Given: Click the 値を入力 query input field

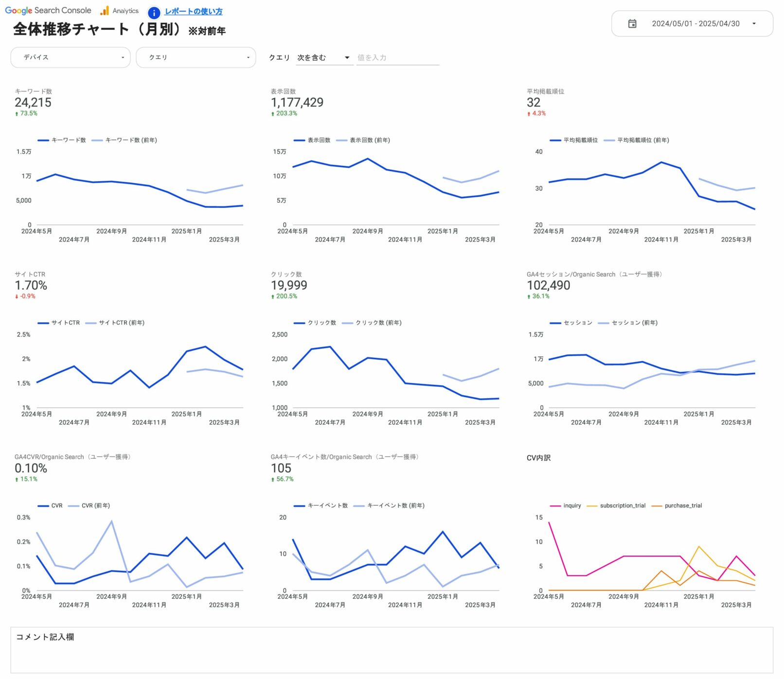Looking at the screenshot, I should (397, 57).
